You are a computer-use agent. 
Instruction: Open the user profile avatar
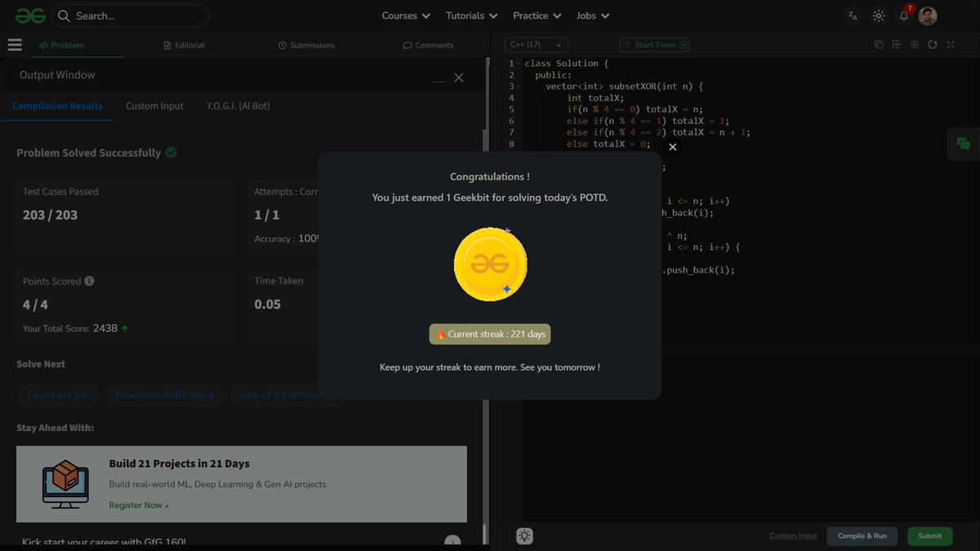pos(928,16)
